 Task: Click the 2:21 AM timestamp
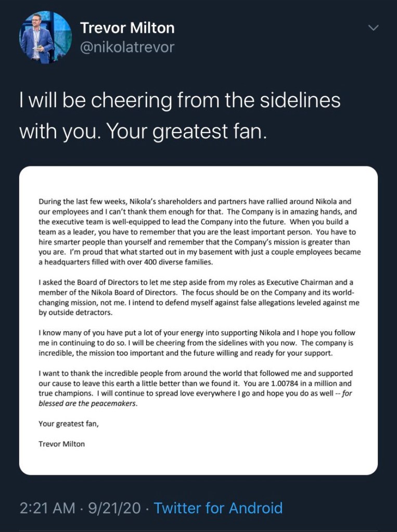(x=47, y=508)
